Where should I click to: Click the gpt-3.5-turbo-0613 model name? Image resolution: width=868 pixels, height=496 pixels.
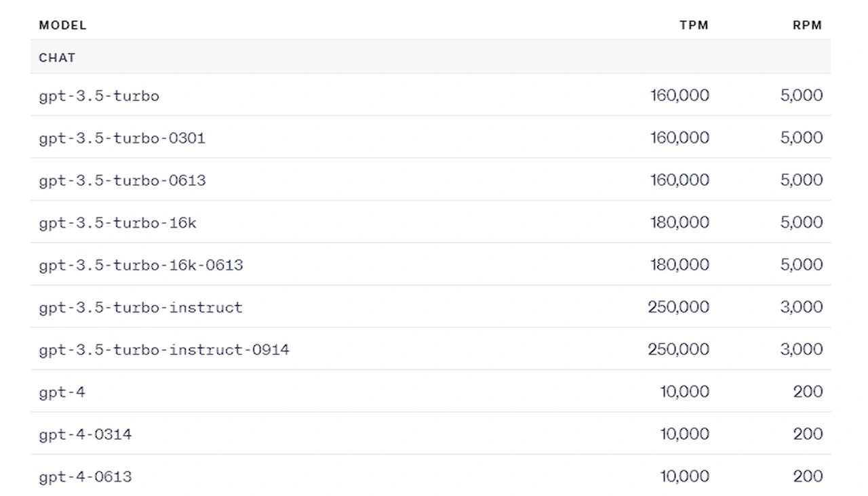(122, 180)
